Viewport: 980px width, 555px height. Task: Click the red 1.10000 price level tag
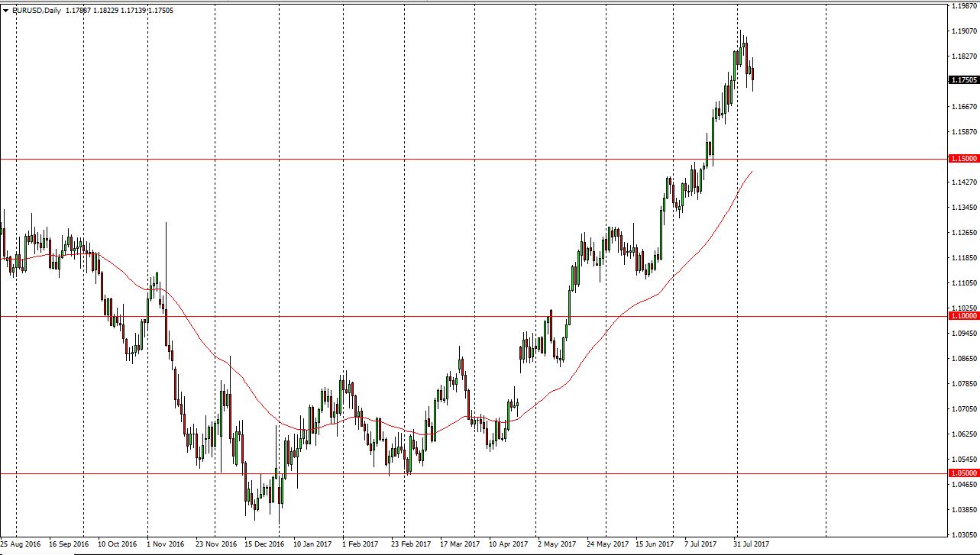point(962,315)
